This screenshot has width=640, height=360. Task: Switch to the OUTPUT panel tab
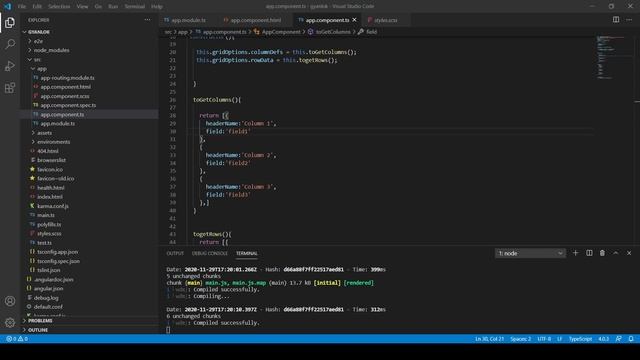[x=175, y=253]
